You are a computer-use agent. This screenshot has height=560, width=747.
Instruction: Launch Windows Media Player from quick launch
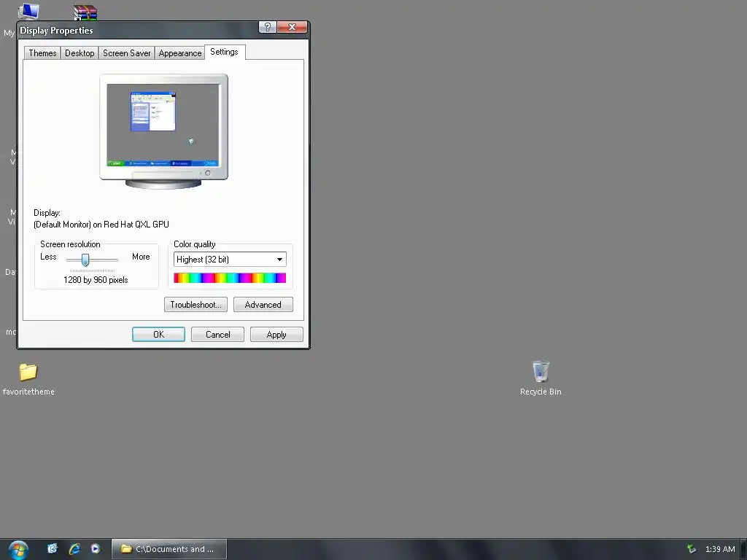(96, 548)
